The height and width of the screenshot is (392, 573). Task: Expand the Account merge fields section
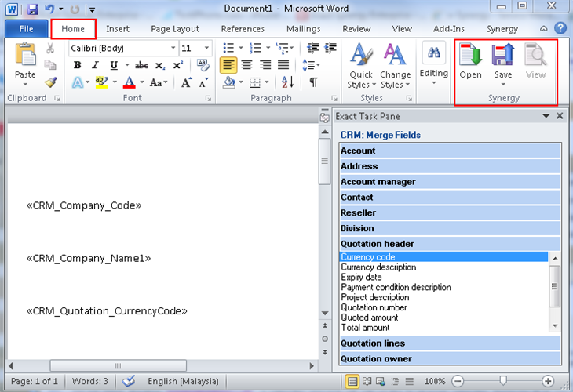(x=451, y=151)
